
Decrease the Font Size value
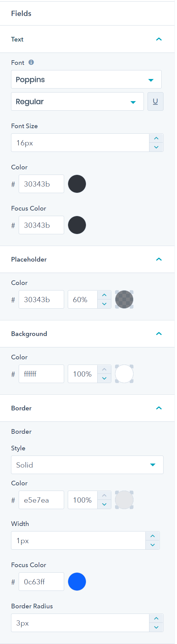(x=156, y=147)
